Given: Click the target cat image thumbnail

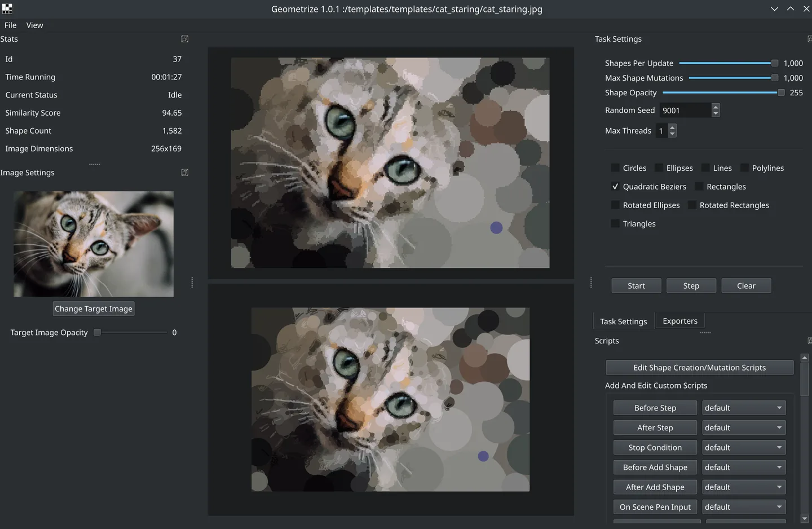Looking at the screenshot, I should pos(94,244).
